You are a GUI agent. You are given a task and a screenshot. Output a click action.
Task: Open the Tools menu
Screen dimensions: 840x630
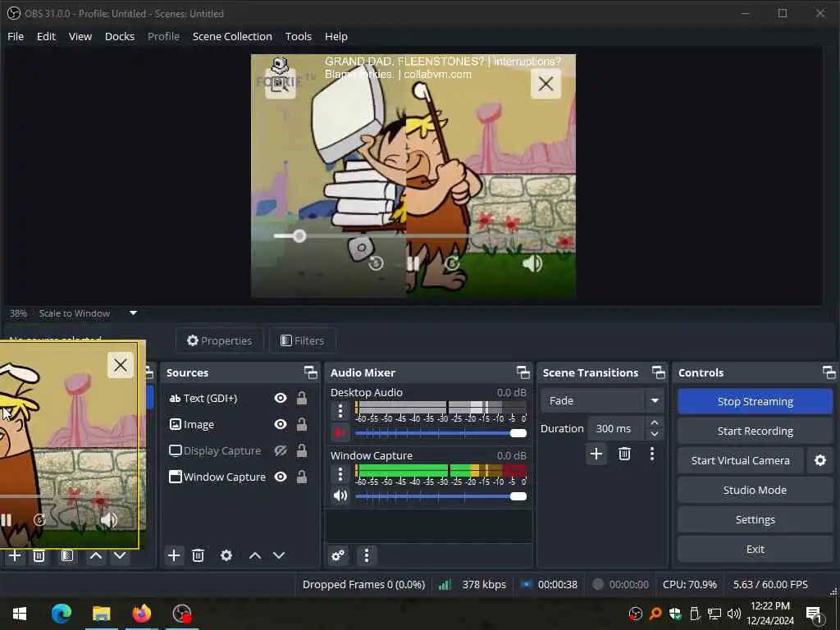pos(298,36)
